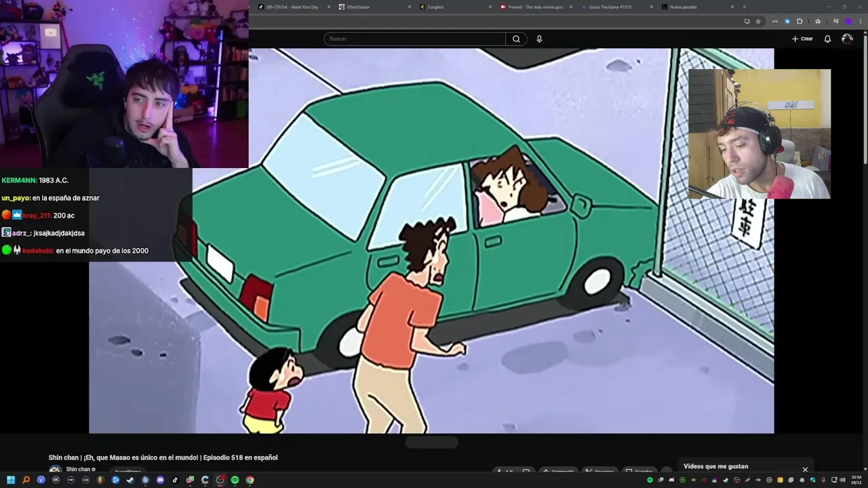Open the 4K downloader taskbar icon
This screenshot has height=488, width=868.
56,480
